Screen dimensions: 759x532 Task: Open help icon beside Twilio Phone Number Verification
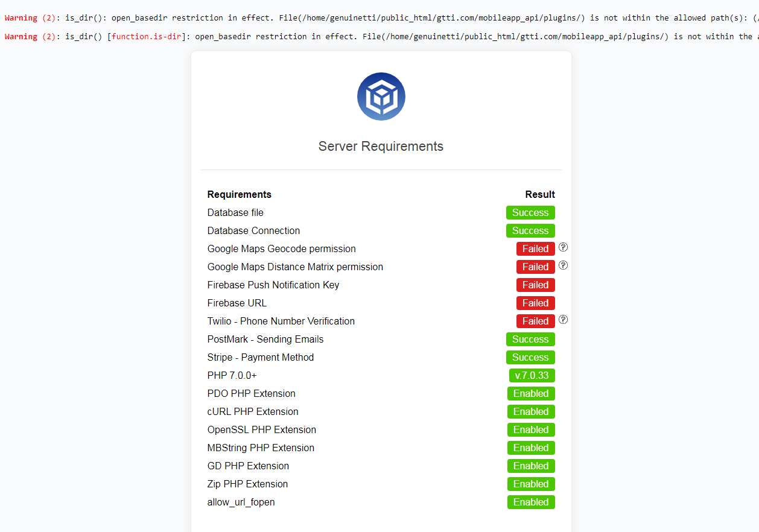(x=563, y=320)
